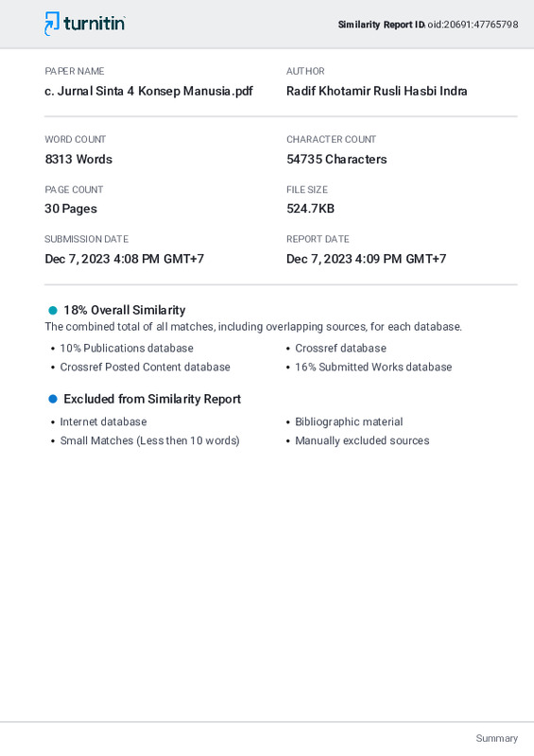Open the Summary link in footer
Screen dimensions: 534x756
coord(496,738)
